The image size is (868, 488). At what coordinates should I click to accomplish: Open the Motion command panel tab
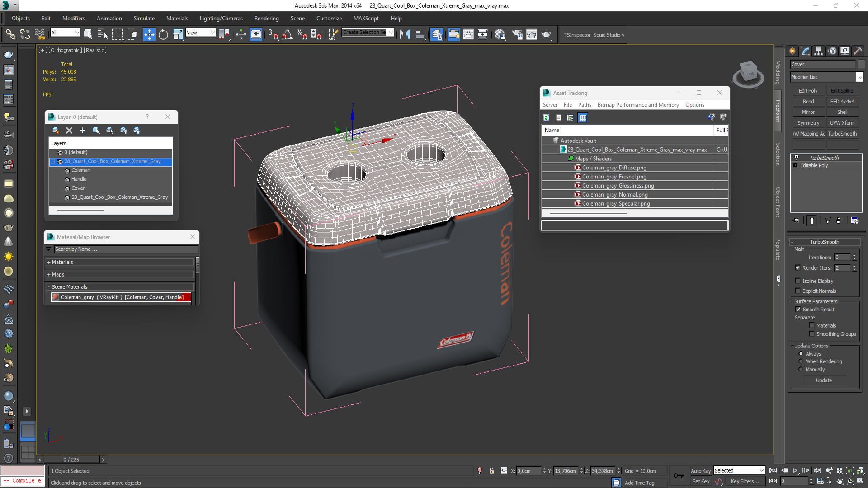point(832,51)
